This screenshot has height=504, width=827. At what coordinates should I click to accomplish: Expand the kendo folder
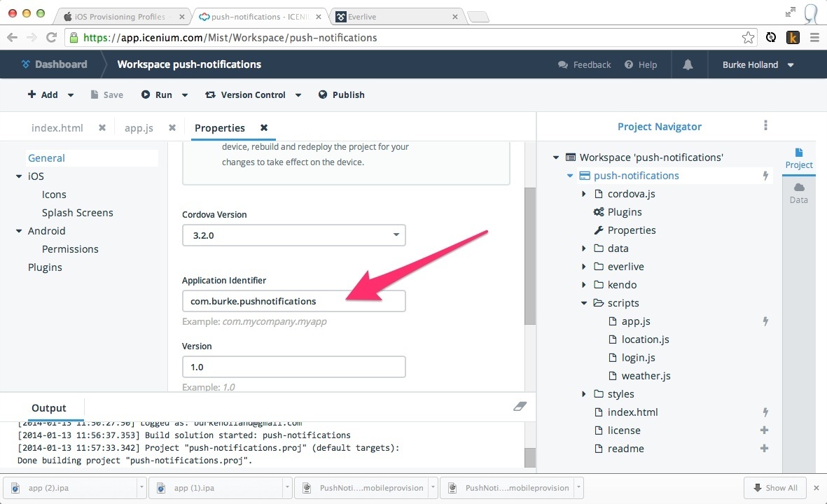(x=584, y=285)
